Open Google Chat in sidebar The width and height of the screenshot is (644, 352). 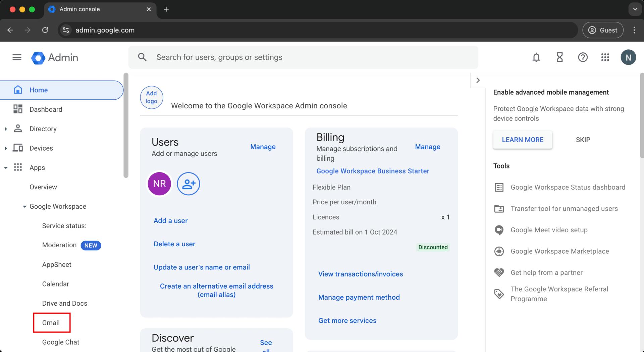(61, 342)
